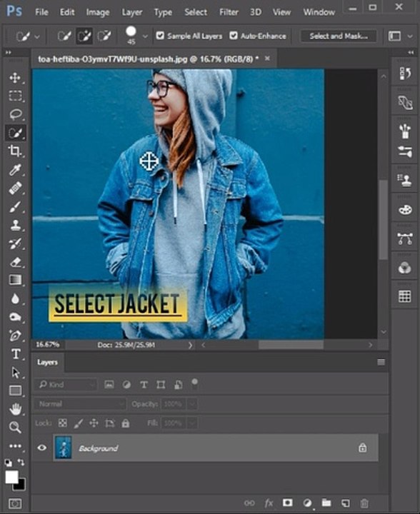
Task: Open the Edit Toolbar three-dots button
Action: [15, 445]
